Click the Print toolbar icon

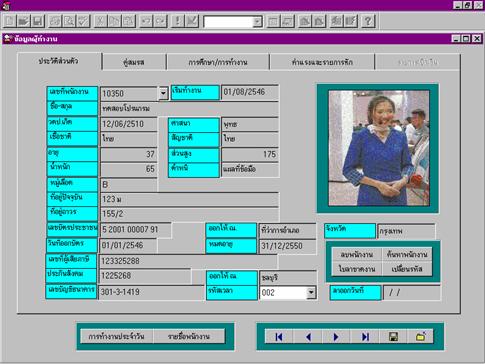click(x=55, y=21)
